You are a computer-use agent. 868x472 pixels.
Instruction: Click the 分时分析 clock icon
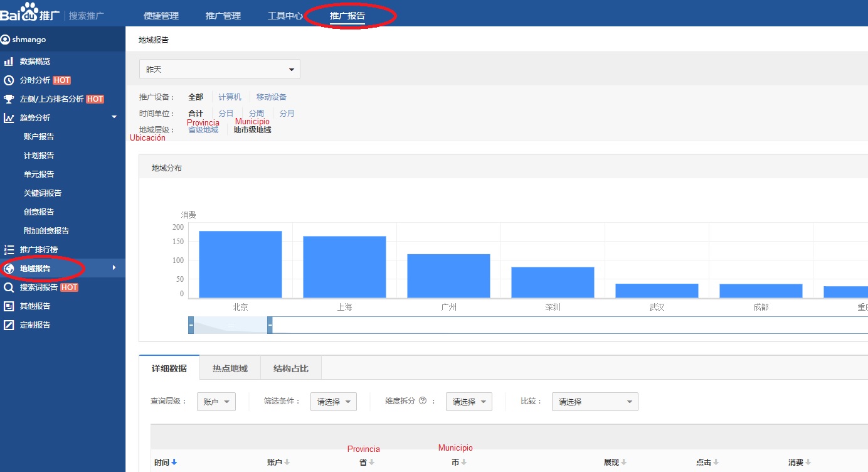9,80
